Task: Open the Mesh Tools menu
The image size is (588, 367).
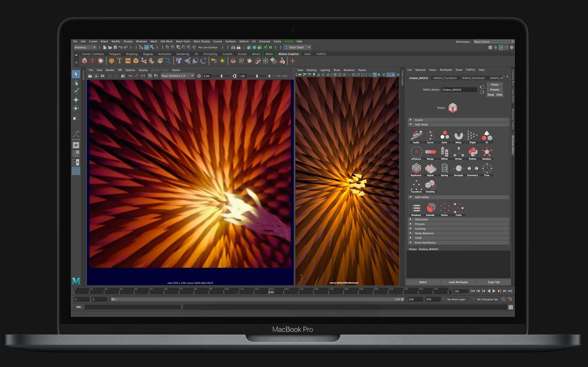Action: click(183, 41)
